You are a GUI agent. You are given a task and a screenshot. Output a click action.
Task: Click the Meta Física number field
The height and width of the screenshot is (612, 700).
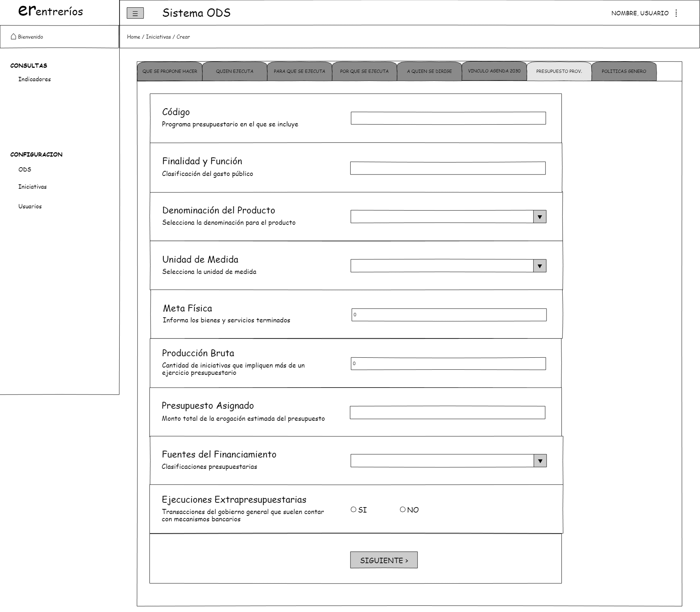coord(449,315)
